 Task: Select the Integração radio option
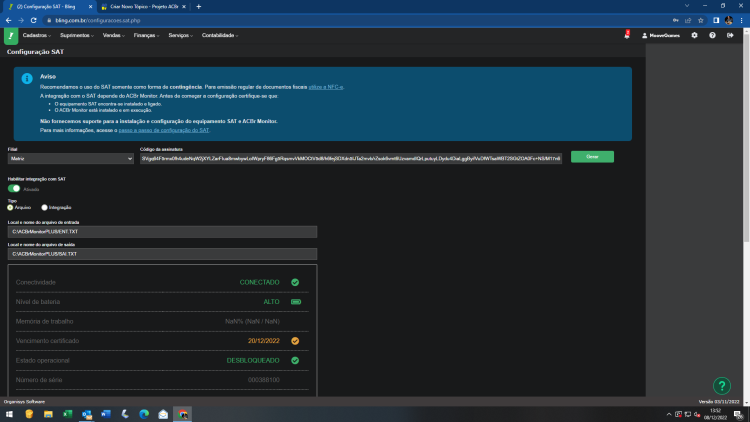tap(44, 208)
